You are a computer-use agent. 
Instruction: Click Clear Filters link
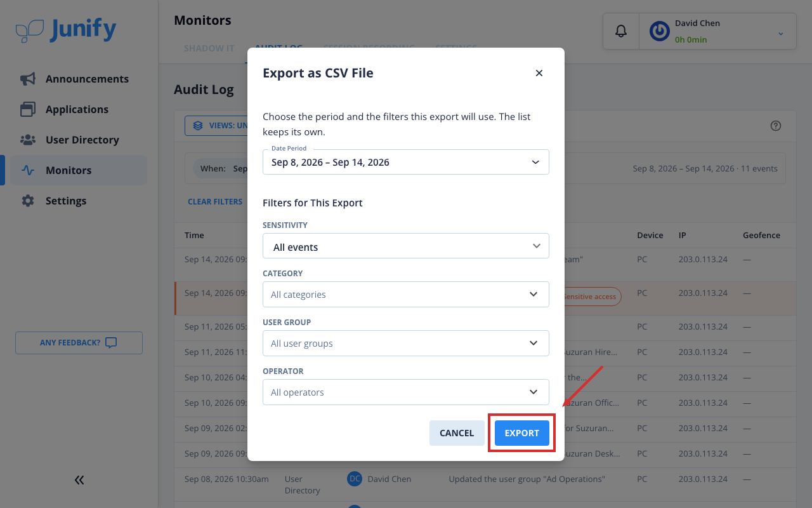[x=215, y=202]
